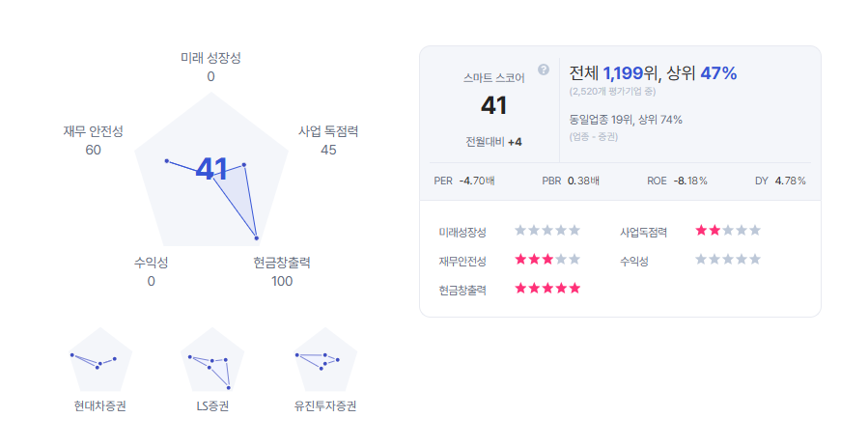Click the 현대차증권 company name label
868x446 pixels.
tap(100, 406)
